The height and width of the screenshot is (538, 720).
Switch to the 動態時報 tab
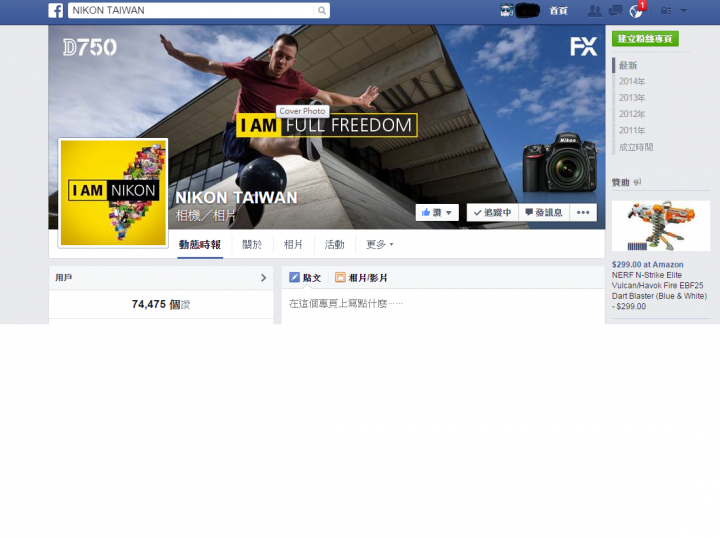click(200, 245)
